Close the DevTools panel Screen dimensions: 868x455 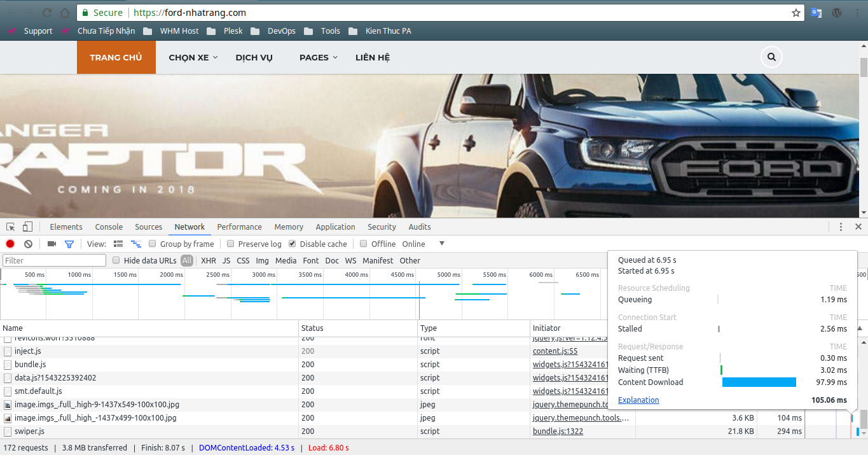858,227
